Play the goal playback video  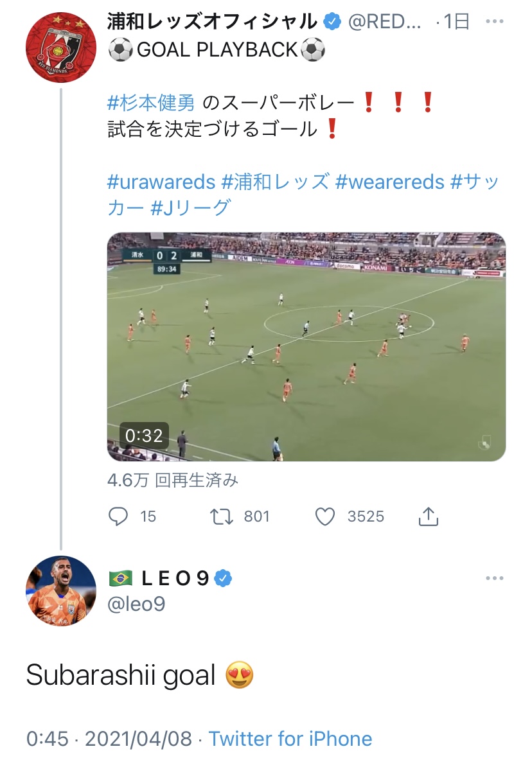[306, 347]
